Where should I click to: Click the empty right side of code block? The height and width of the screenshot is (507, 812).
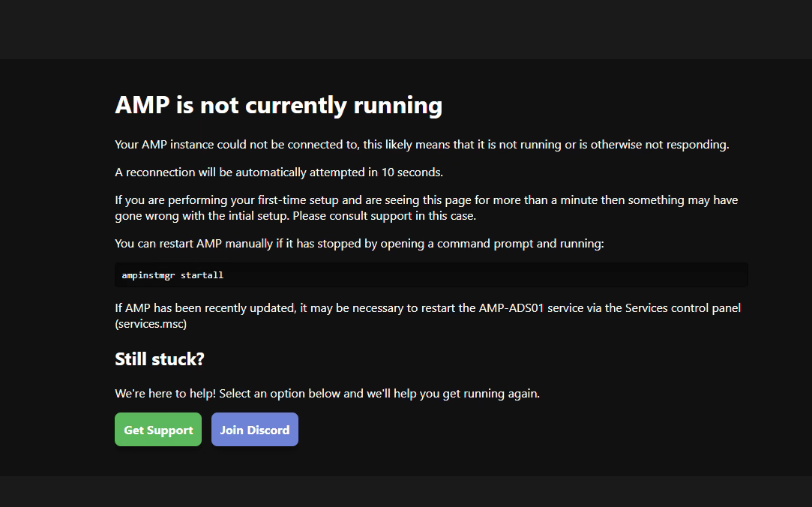pos(487,275)
